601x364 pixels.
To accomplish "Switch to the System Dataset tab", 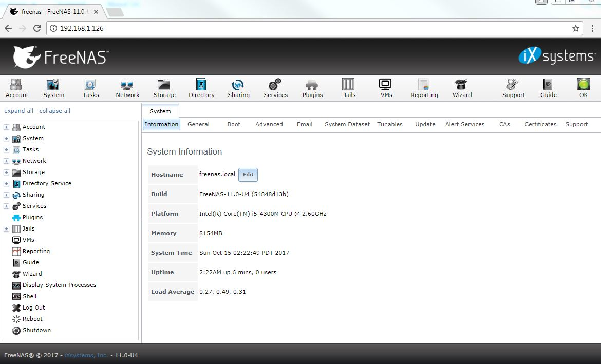I will pos(347,124).
